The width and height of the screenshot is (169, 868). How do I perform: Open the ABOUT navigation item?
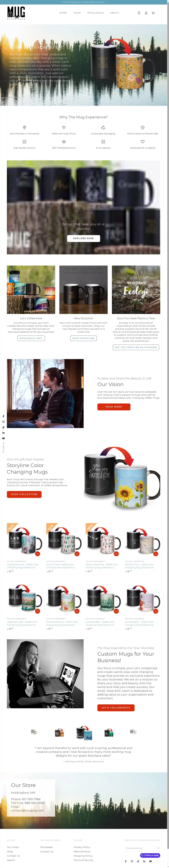(x=114, y=13)
